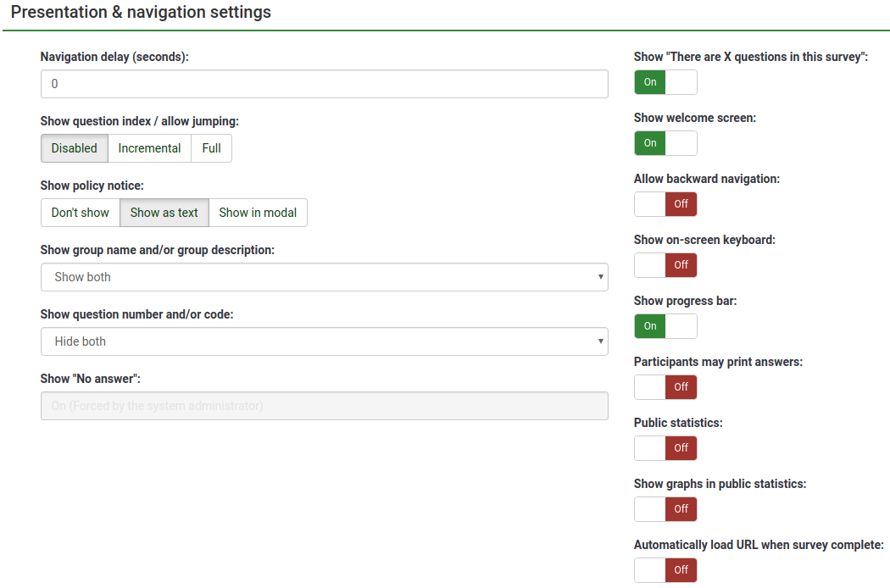Select Disabled for question index
The height and width of the screenshot is (588, 890).
[75, 148]
